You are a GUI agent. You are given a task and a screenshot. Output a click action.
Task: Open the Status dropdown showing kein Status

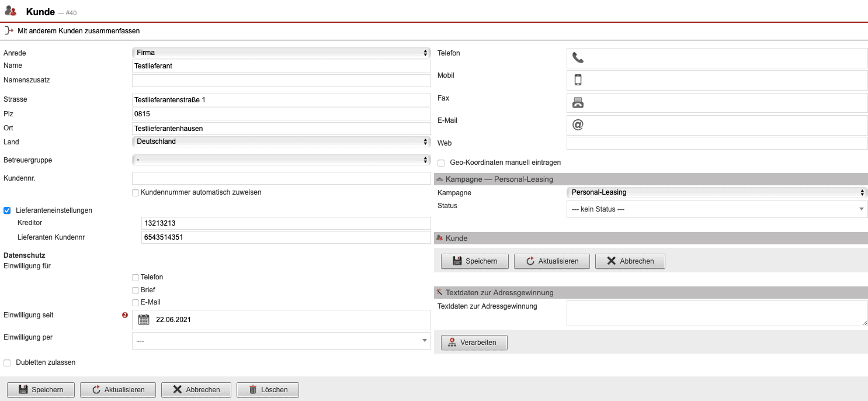[x=716, y=209]
